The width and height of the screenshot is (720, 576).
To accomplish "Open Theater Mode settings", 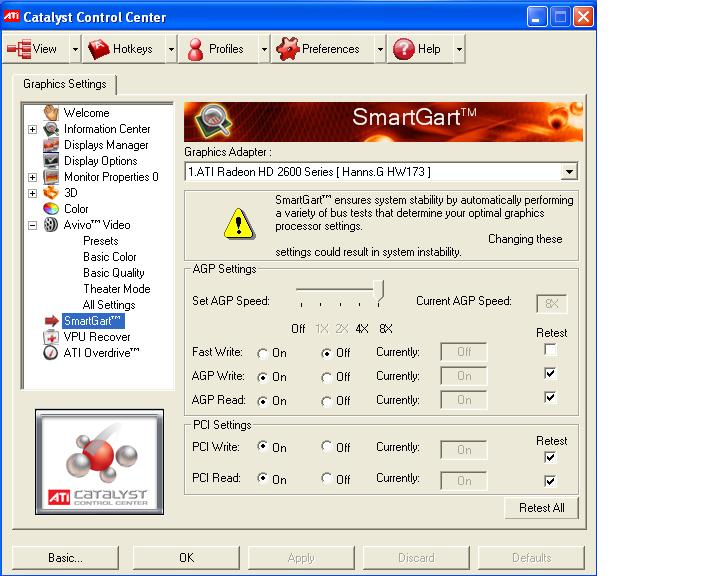I will [x=117, y=289].
